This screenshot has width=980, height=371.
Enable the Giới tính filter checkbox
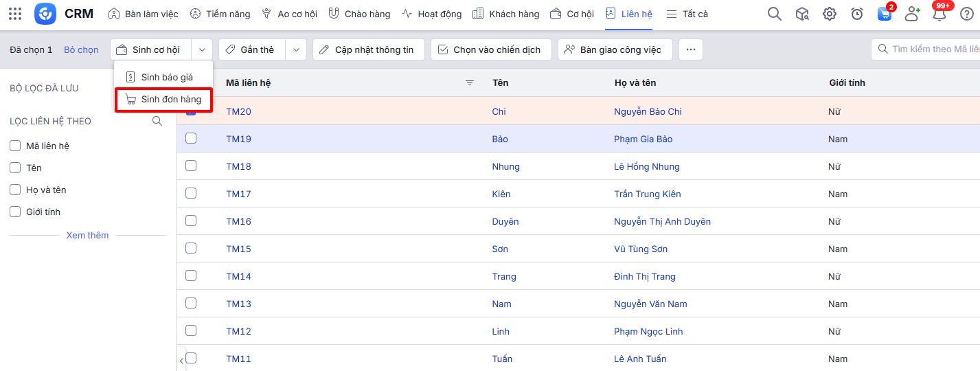coord(15,212)
